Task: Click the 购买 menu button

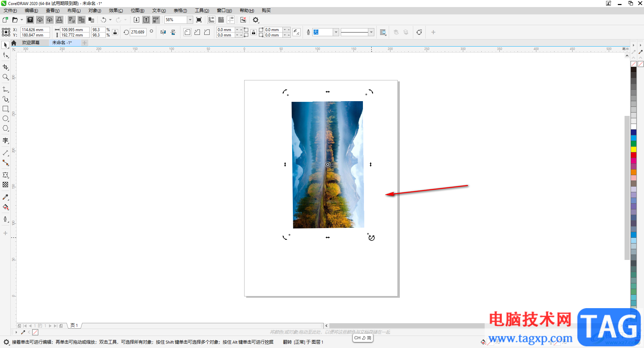Action: tap(266, 10)
